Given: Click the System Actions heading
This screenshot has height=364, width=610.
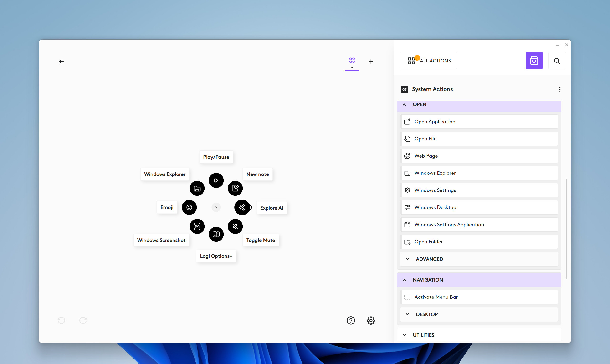Looking at the screenshot, I should click(432, 89).
